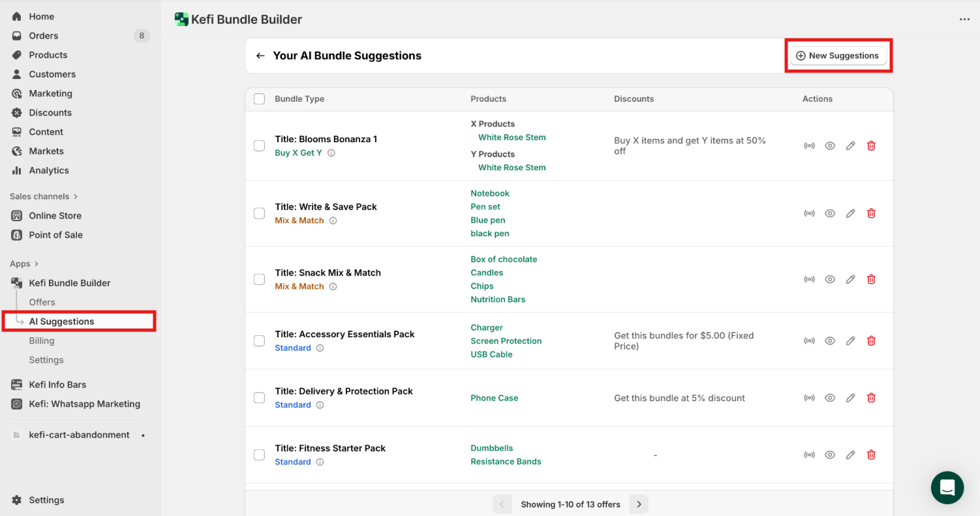Go to next page of offers
Screen dimensions: 980x516
(639, 504)
